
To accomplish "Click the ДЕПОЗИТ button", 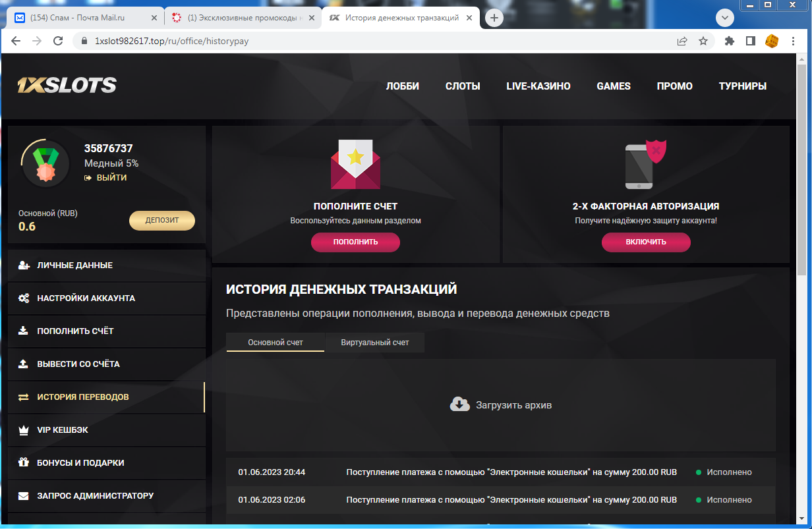I will (x=162, y=221).
